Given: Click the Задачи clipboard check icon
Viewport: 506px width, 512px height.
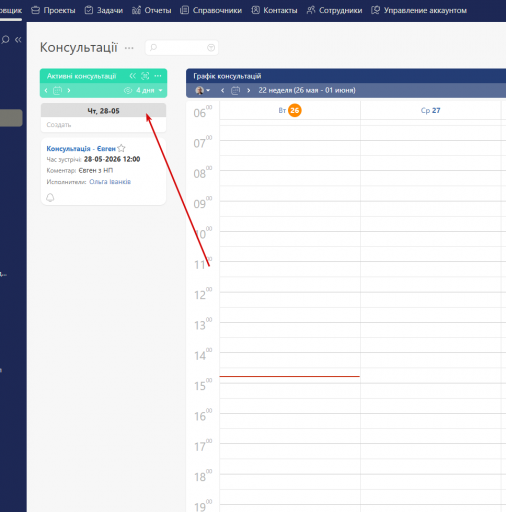Looking at the screenshot, I should click(x=89, y=10).
